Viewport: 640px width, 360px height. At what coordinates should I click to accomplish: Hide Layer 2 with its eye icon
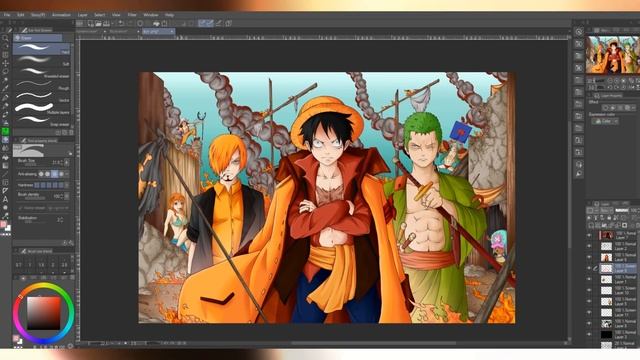[589, 246]
